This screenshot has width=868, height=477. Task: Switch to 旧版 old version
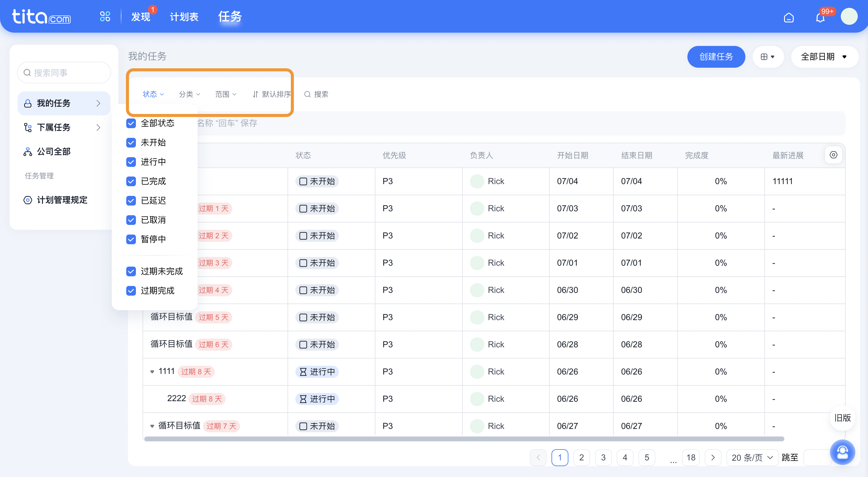[842, 418]
